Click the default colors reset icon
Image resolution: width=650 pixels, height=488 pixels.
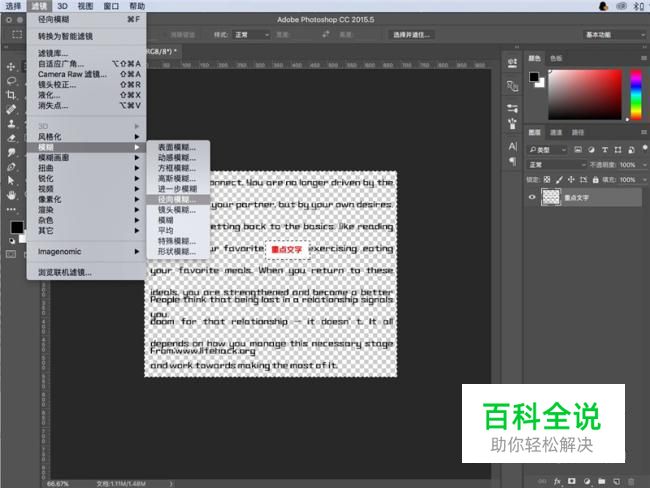tap(12, 240)
